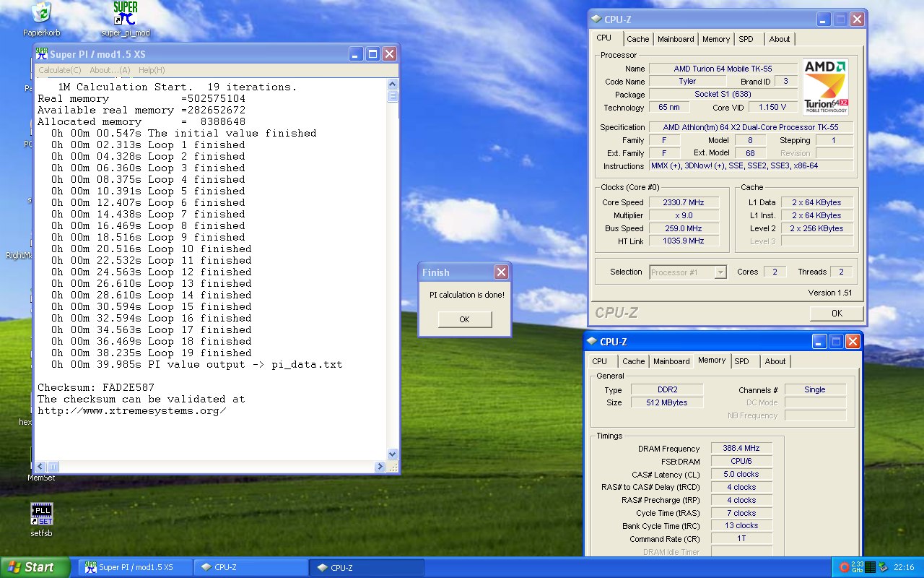Open the Help(H) menu in Super PI
The height and width of the screenshot is (578, 924).
152,70
